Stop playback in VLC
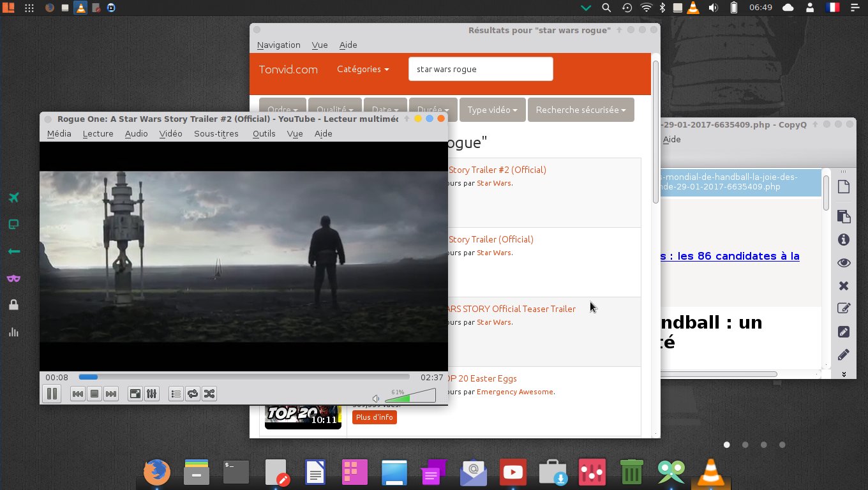868x490 pixels. [94, 394]
